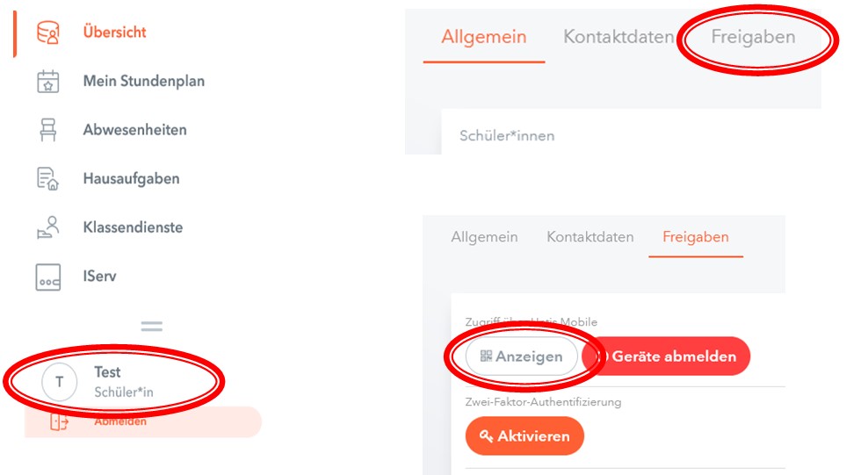868x475 pixels.
Task: Open Hausaufgaben menu entry
Action: [x=131, y=179]
